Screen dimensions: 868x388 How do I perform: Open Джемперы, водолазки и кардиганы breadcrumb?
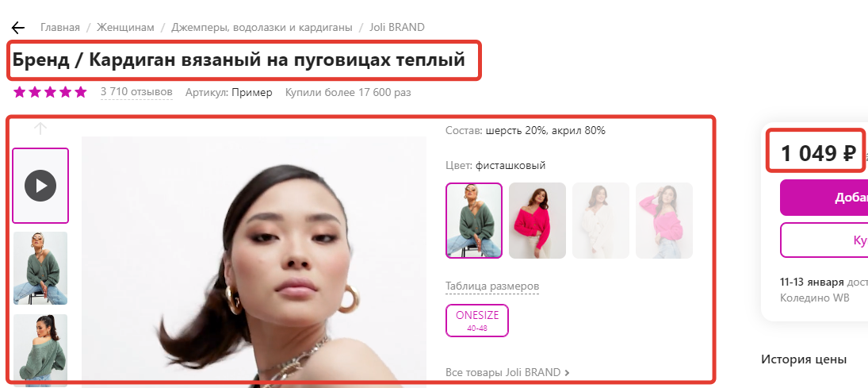click(x=262, y=27)
